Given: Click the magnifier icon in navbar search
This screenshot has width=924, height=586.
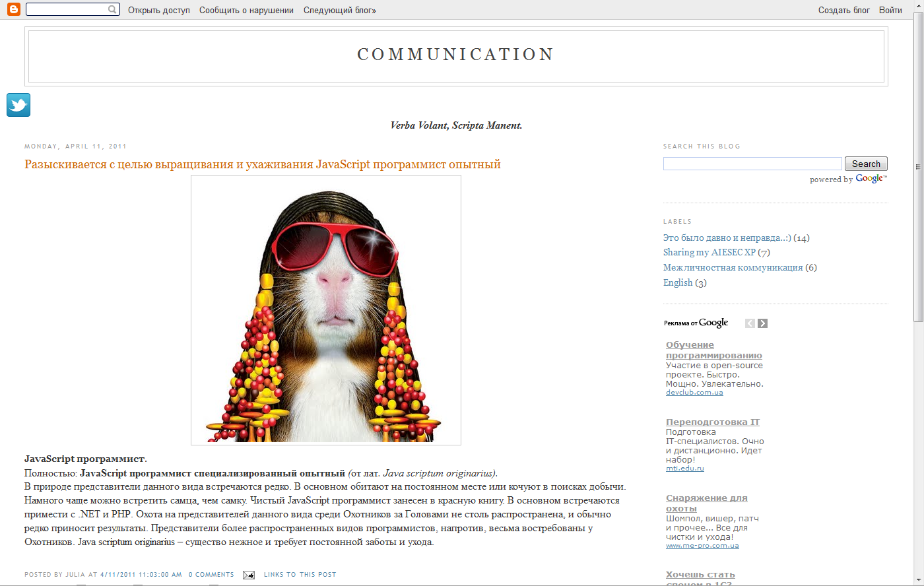Looking at the screenshot, I should 113,9.
